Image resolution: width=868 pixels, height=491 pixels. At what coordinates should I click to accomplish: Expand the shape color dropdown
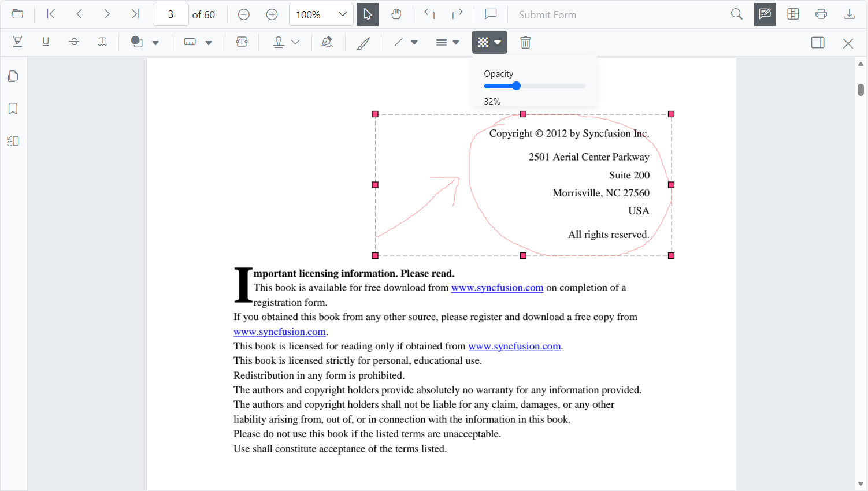[155, 42]
